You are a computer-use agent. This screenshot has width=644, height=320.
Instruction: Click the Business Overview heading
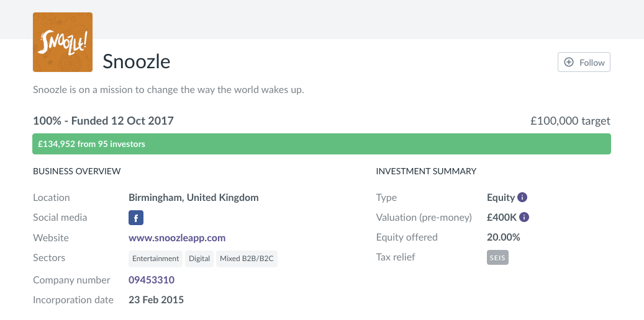(x=77, y=171)
